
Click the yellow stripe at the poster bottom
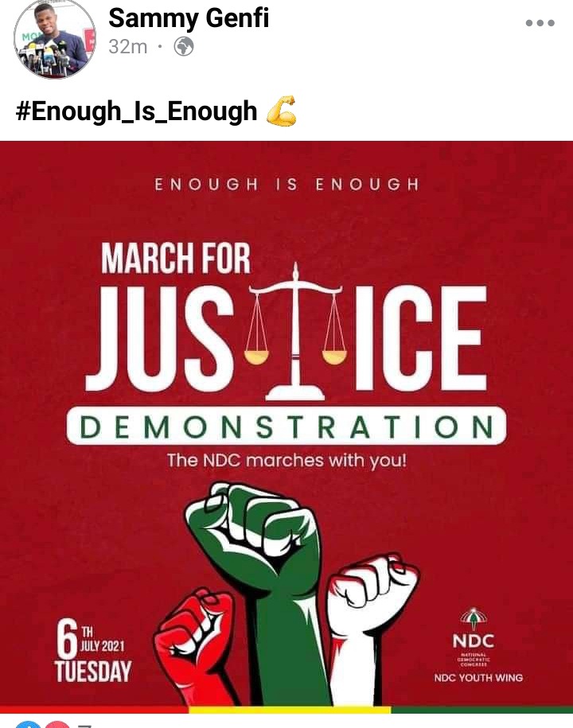tap(290, 710)
